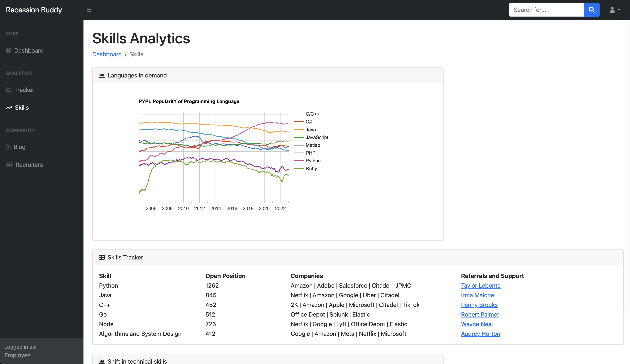
Task: Open the Tracker page from the sidebar
Action: pyautogui.click(x=24, y=90)
